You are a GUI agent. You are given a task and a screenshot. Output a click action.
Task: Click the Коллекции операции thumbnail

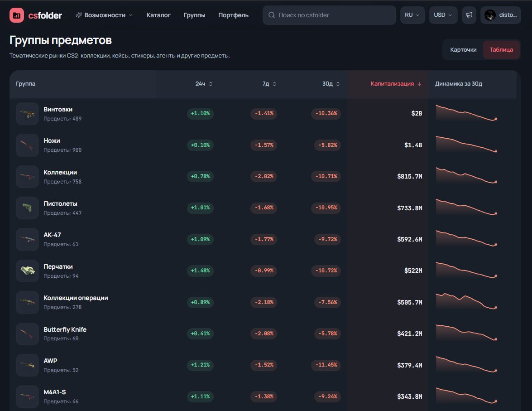(28, 302)
